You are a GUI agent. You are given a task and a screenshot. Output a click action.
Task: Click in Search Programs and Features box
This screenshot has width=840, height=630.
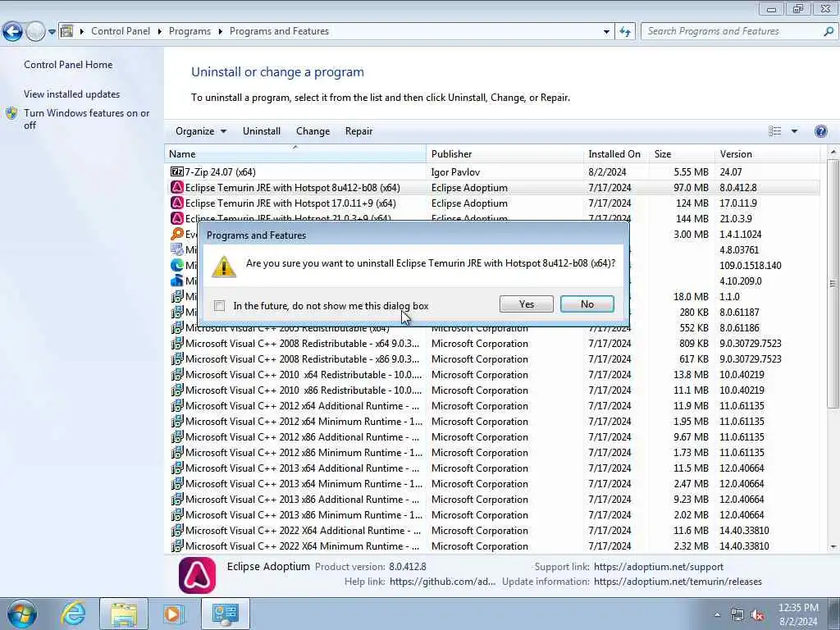tap(732, 31)
